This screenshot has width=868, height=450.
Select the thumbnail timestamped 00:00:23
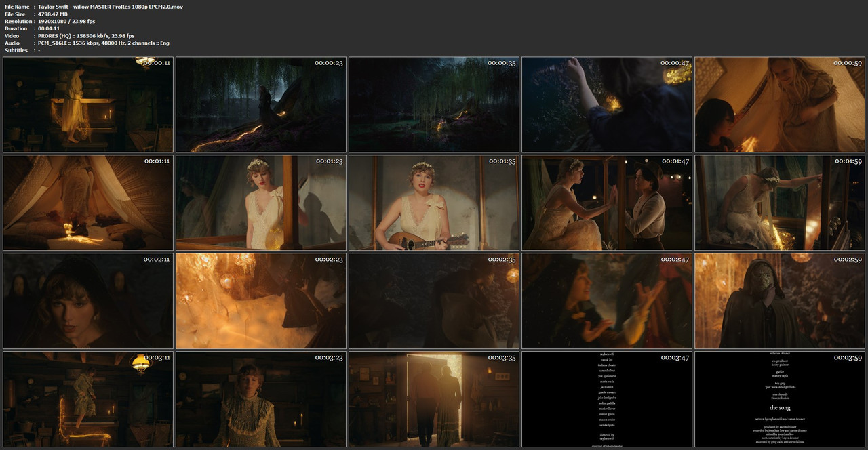(x=261, y=104)
